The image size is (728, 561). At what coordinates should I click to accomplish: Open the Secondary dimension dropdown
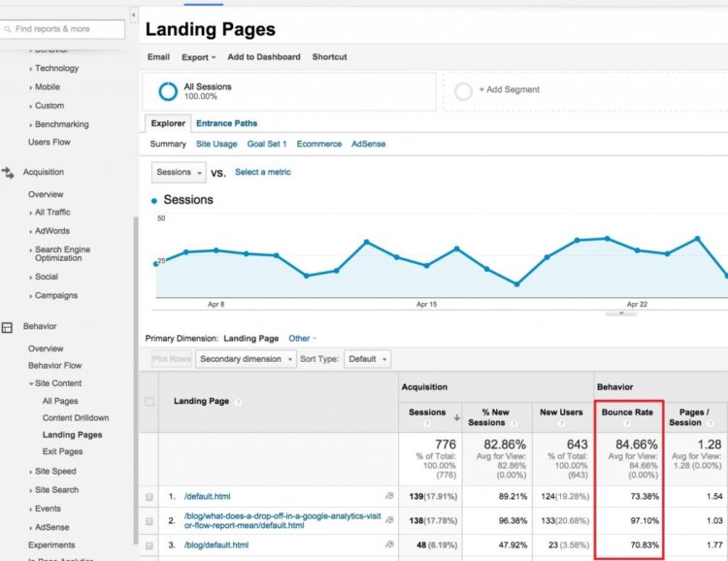247,359
